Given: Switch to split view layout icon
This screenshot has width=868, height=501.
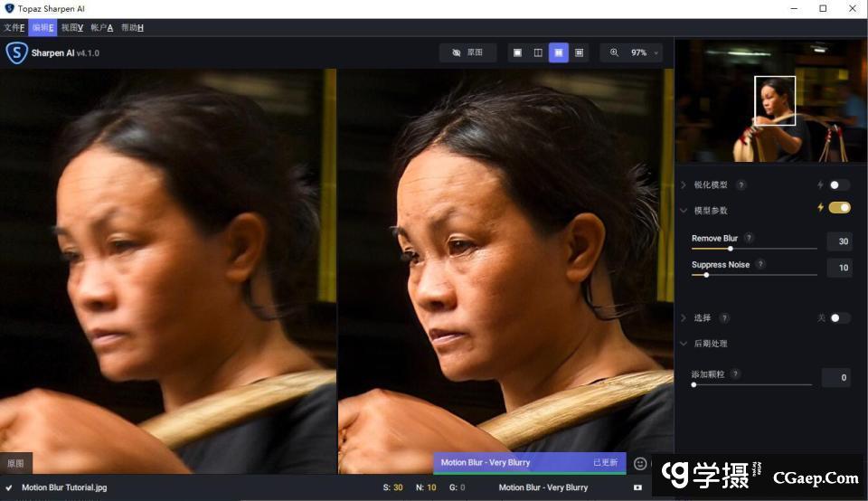Looking at the screenshot, I should click(538, 53).
